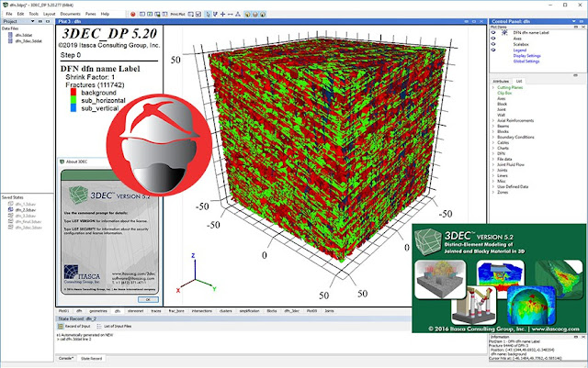The height and width of the screenshot is (368, 588).
Task: Toggle visibility eye for Legend plot item
Action: point(493,50)
